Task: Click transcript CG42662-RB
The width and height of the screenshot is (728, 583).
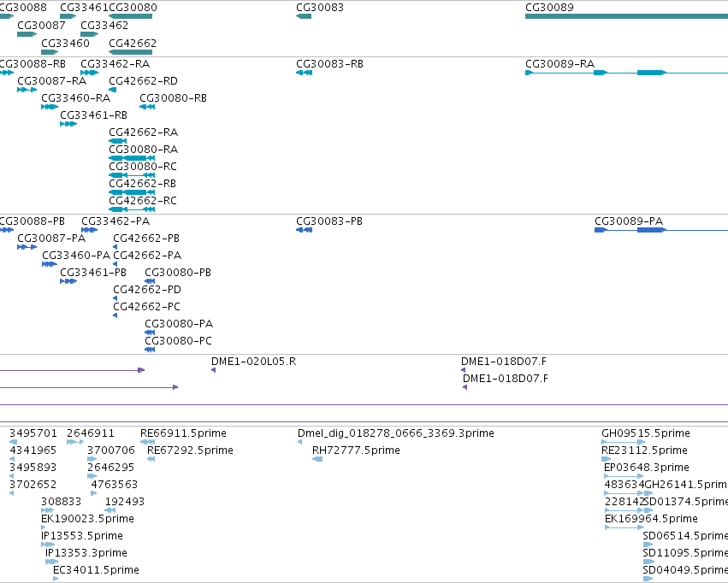Action: tap(132, 192)
